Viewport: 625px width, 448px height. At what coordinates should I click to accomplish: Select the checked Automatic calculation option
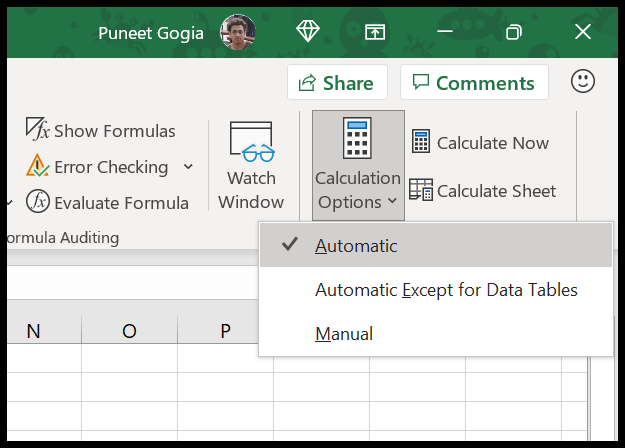[356, 246]
